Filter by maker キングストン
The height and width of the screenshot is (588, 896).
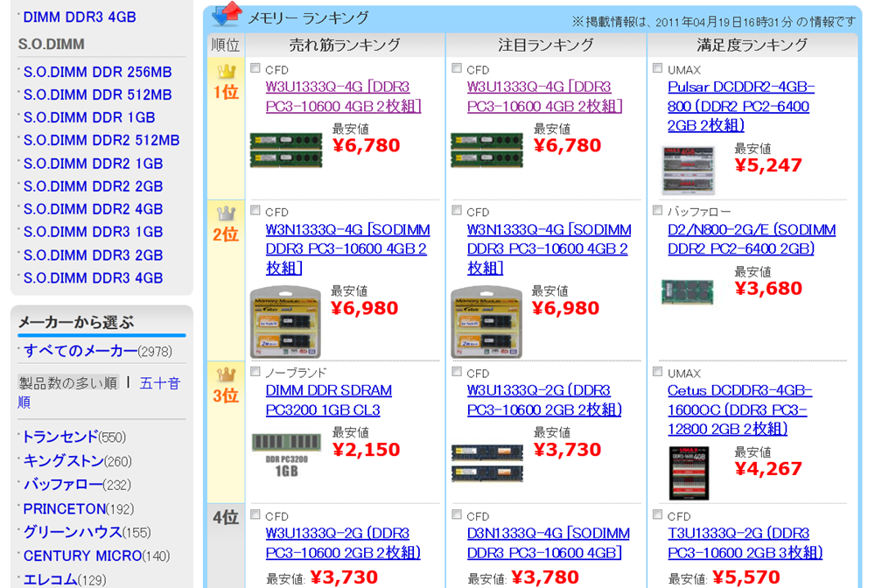click(x=63, y=460)
